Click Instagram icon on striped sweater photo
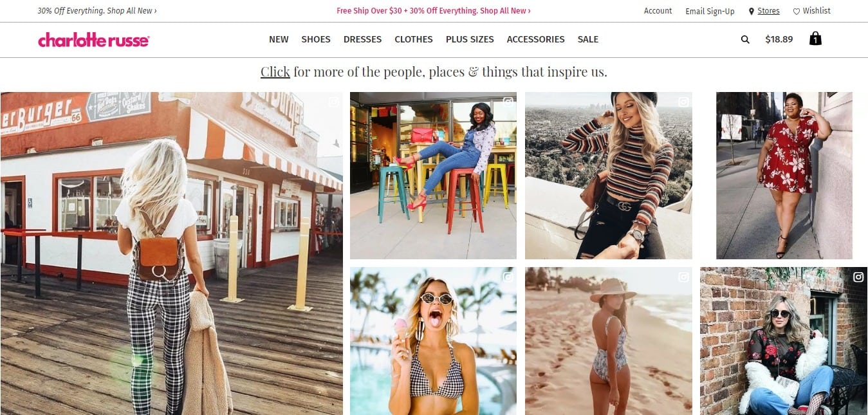The image size is (868, 415). 683,101
